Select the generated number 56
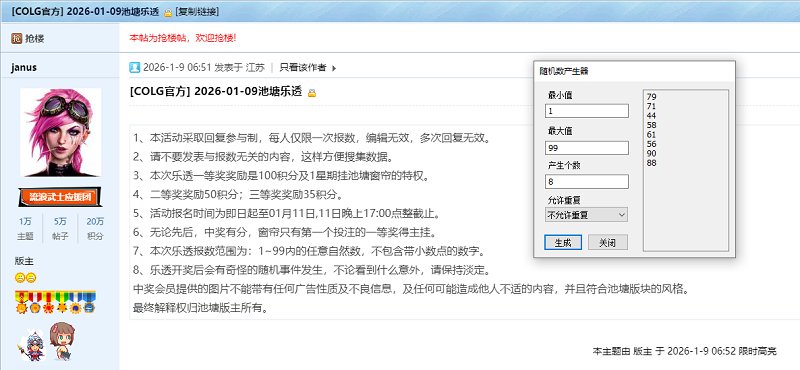Image resolution: width=800 pixels, height=370 pixels. (x=651, y=144)
